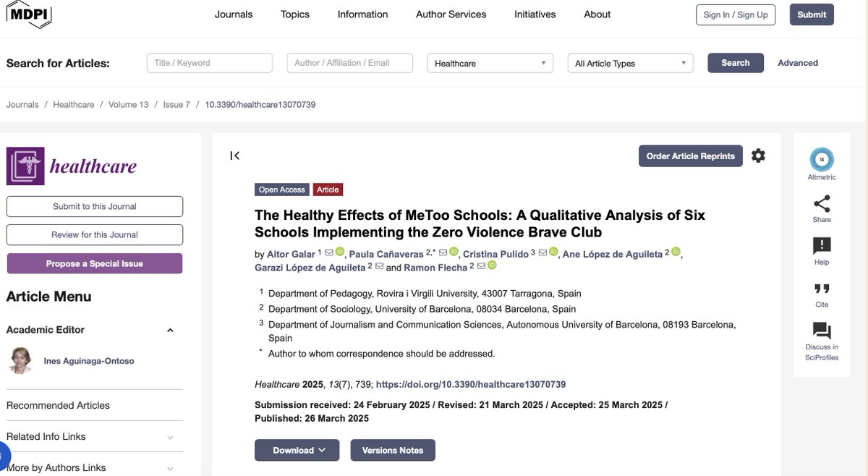Viewport: 868px width, 476px height.
Task: Open the article DOI link
Action: pos(471,384)
